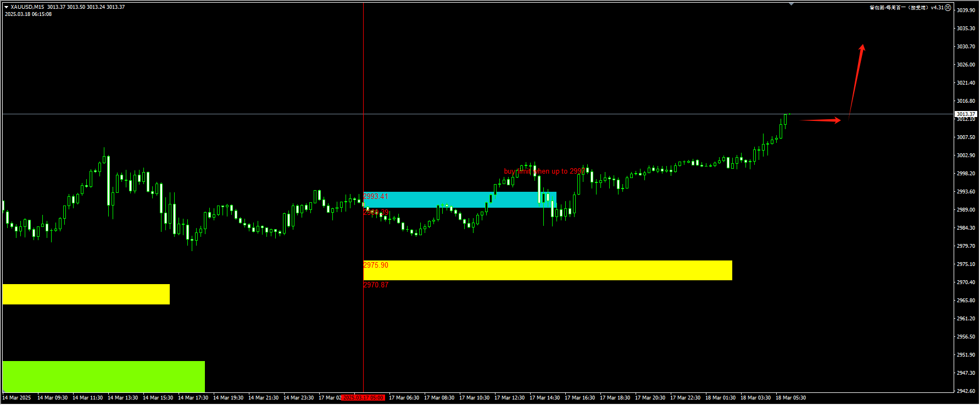The width and height of the screenshot is (980, 405).
Task: Click the Expert Advisor sad face icon
Action: point(948,8)
